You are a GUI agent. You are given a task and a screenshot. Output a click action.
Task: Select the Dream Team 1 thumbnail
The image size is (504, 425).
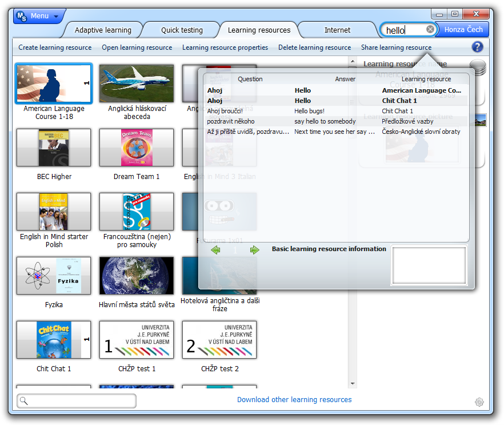coord(137,148)
